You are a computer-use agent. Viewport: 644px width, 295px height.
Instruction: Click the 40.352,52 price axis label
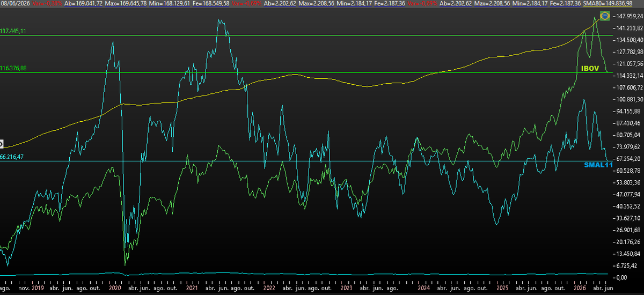point(628,206)
